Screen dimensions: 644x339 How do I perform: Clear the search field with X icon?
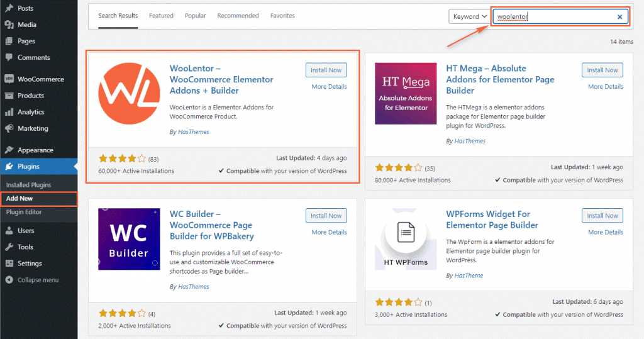(x=619, y=17)
